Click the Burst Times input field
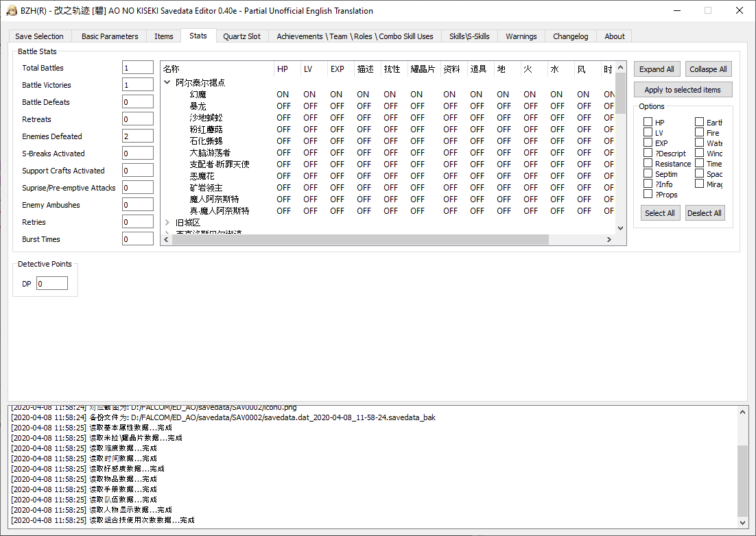Viewport: 756px width, 536px height. tap(138, 239)
